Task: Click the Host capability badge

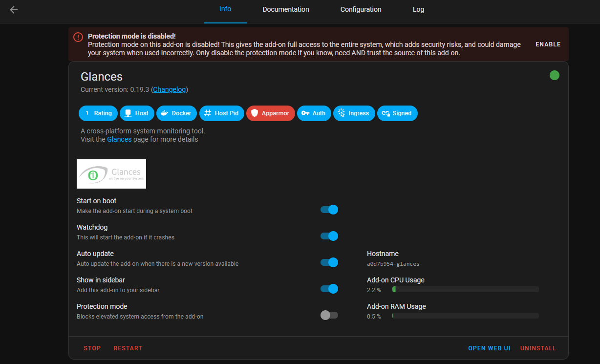Action: click(137, 113)
